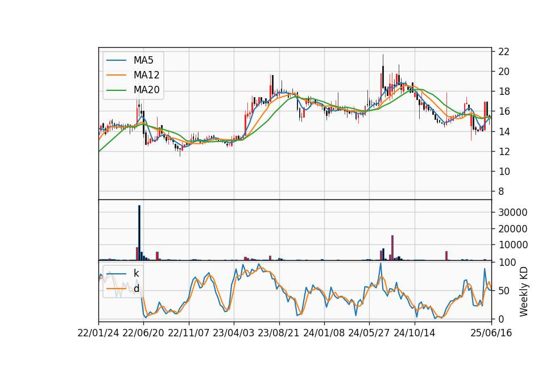Click the 23/04/03 date tick label
546x392 pixels.
pos(234,333)
